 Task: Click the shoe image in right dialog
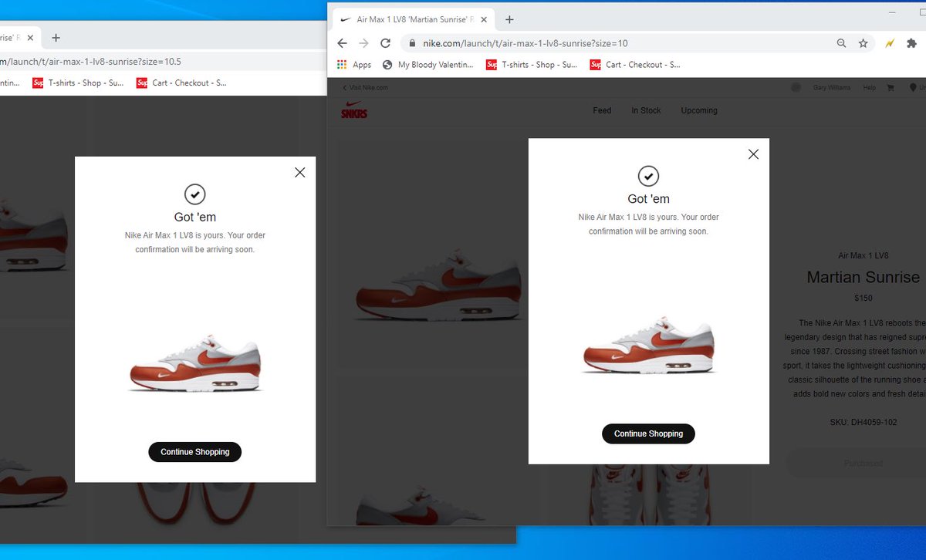[x=648, y=345]
